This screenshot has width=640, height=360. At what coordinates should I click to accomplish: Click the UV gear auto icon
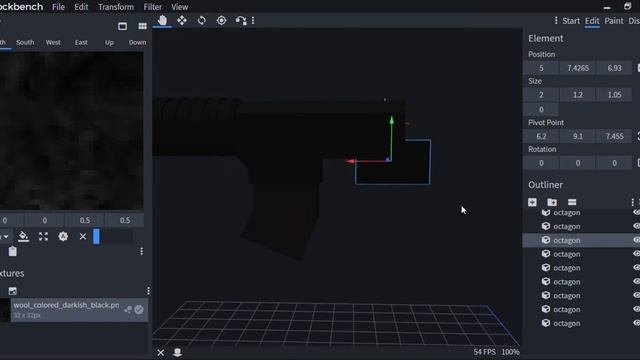63,236
